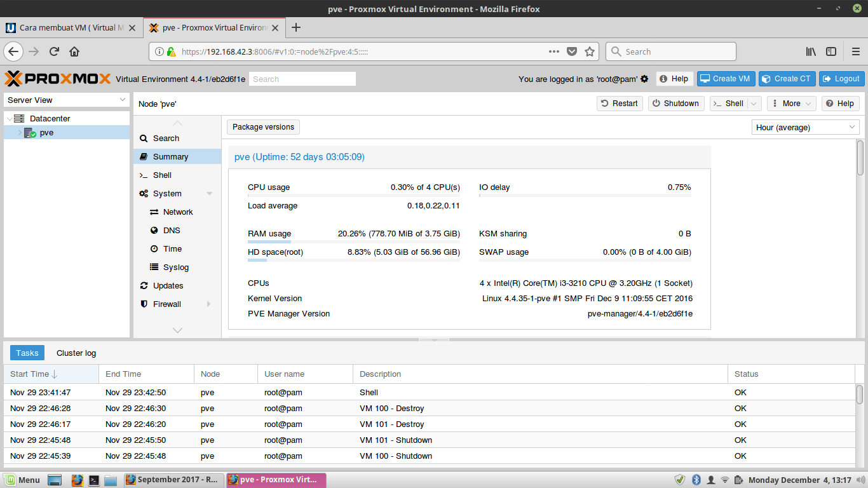Focus the Firefox search box
This screenshot has width=868, height=488.
(x=670, y=51)
